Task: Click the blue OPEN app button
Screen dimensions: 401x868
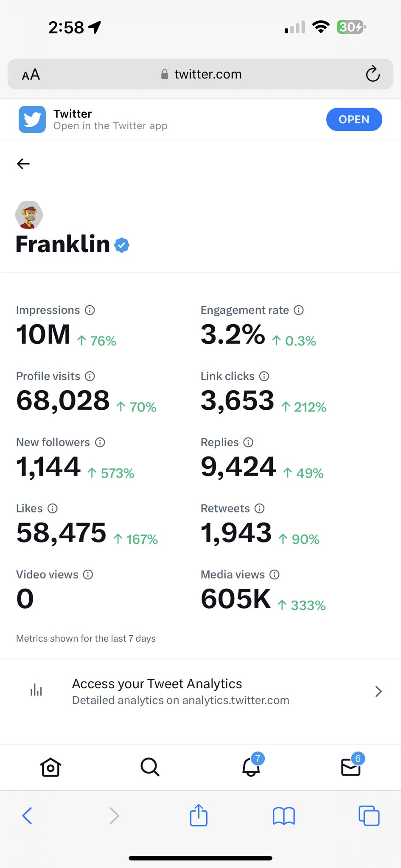Action: tap(354, 120)
